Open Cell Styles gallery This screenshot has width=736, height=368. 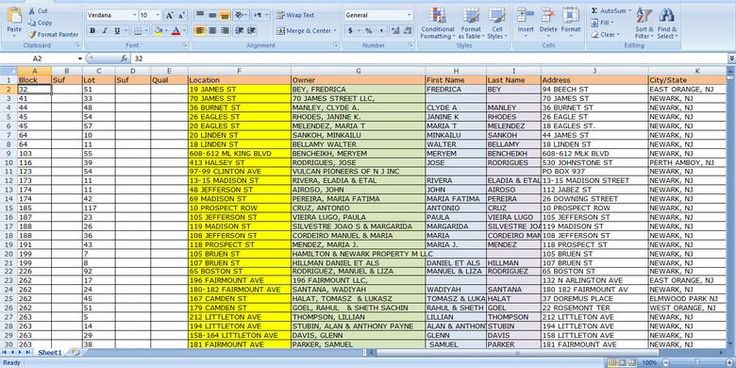click(496, 23)
